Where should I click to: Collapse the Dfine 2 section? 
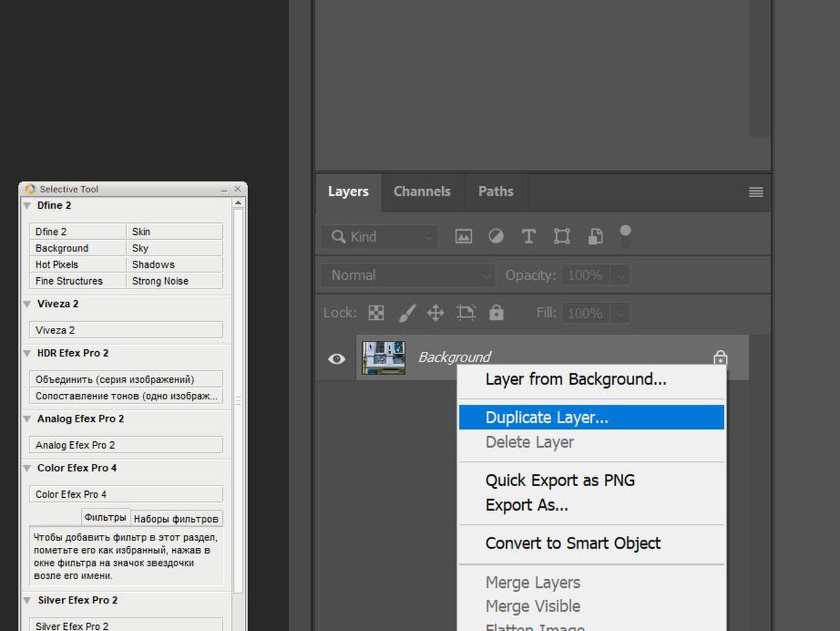[x=27, y=206]
